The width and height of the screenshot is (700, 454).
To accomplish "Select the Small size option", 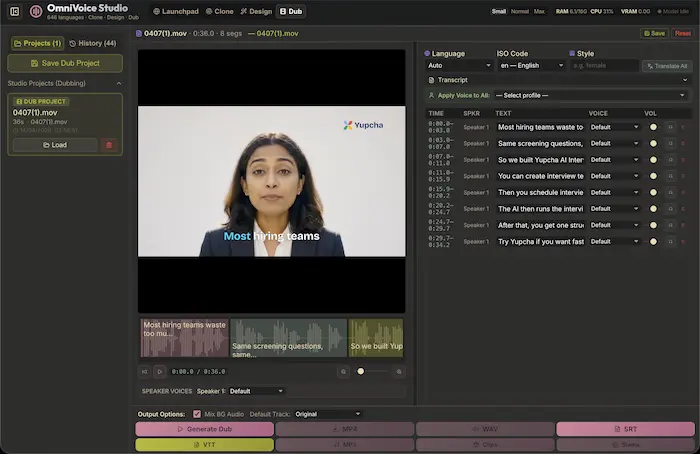I will click(498, 11).
